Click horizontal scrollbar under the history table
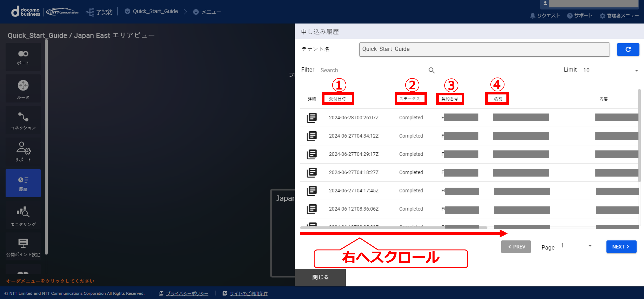The height and width of the screenshot is (299, 644). point(393,228)
